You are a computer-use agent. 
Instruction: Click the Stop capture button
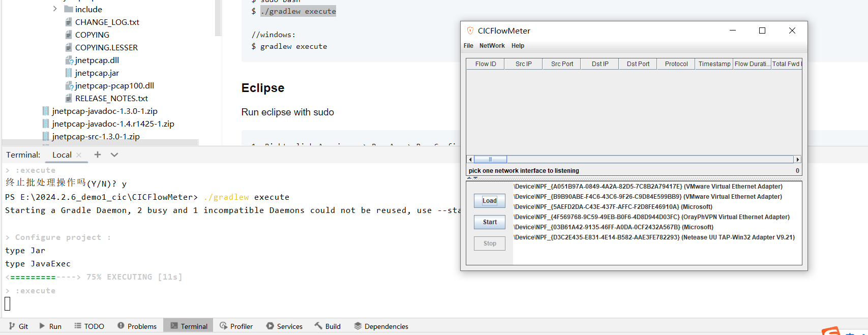(490, 243)
